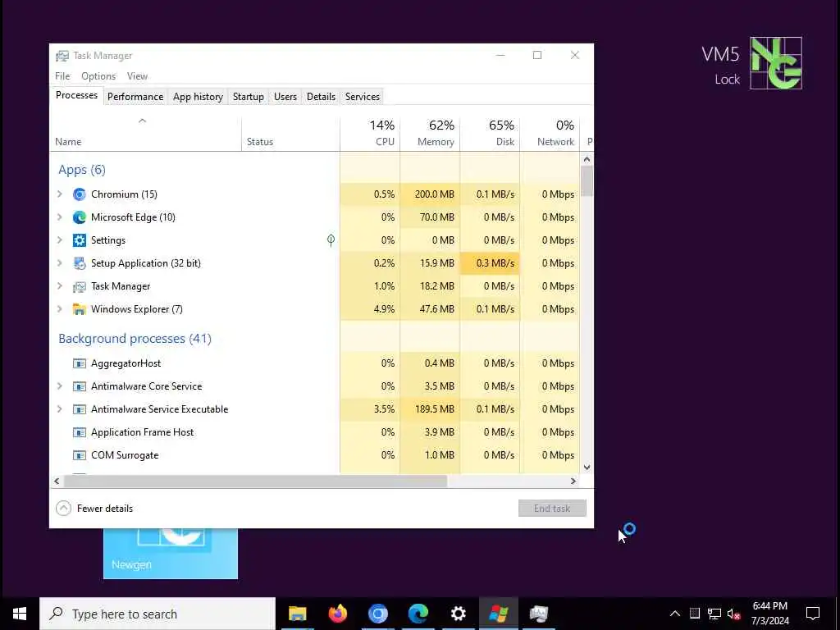Image resolution: width=840 pixels, height=630 pixels.
Task: Select the Microsoft Edge process icon
Action: click(x=80, y=217)
